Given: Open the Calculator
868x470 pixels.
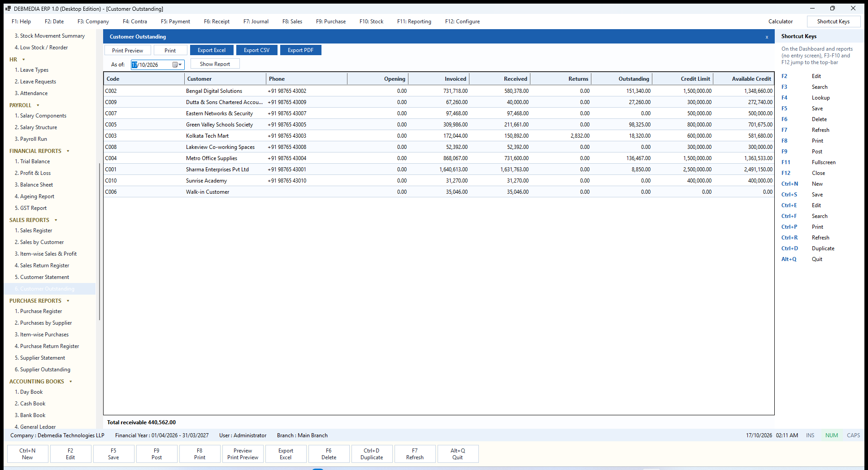Looking at the screenshot, I should [x=781, y=22].
